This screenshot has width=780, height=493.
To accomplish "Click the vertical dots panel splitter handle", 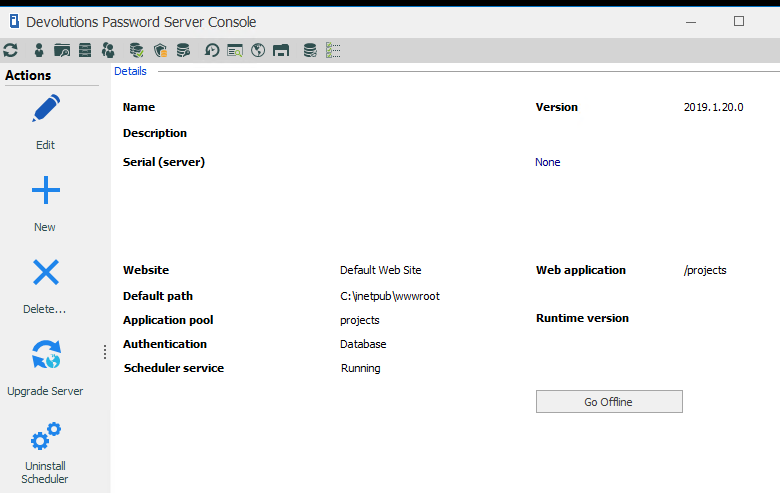I will [105, 352].
